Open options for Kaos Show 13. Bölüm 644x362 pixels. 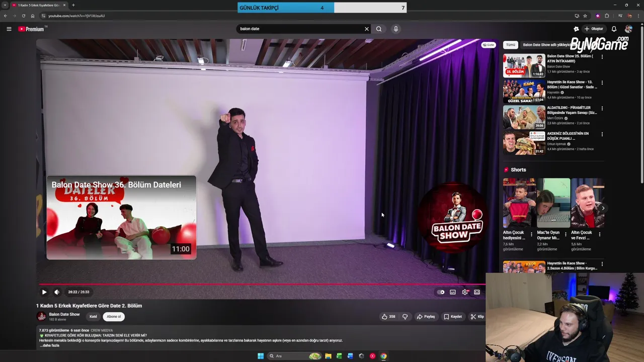click(x=602, y=82)
